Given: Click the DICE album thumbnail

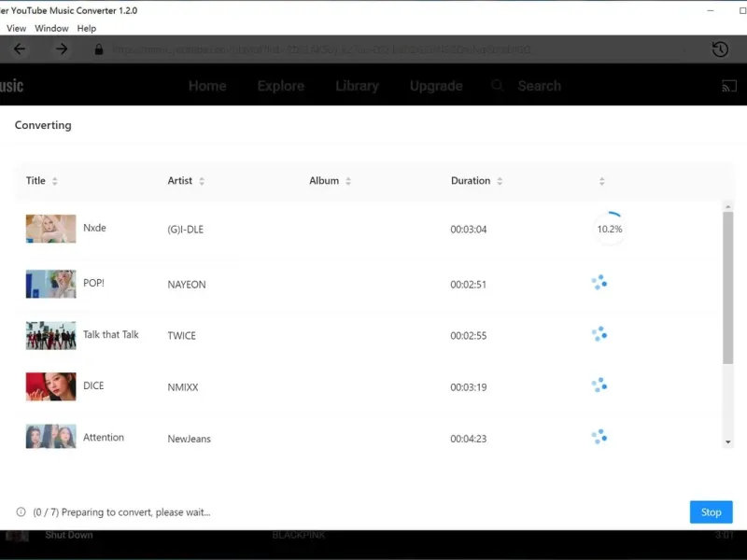Looking at the screenshot, I should point(50,386).
